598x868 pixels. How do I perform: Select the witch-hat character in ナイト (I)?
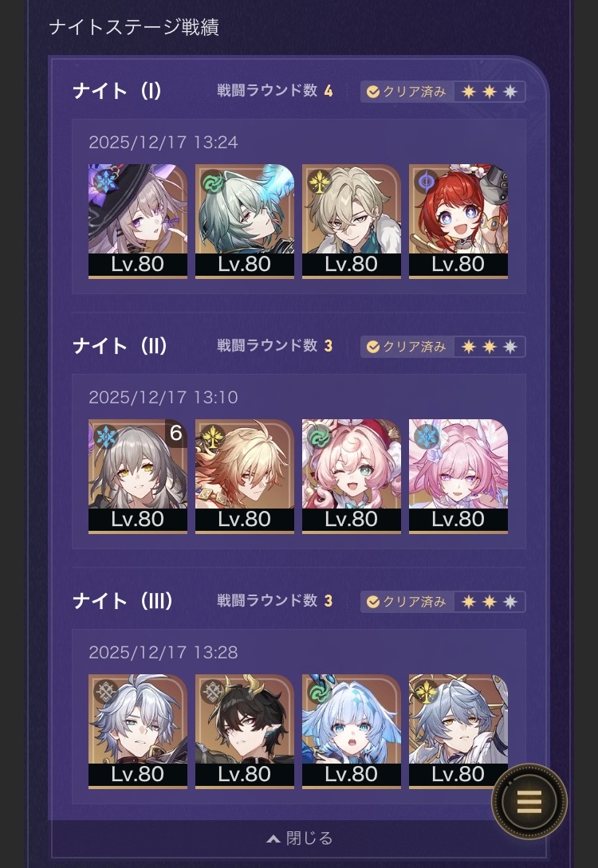(x=138, y=221)
